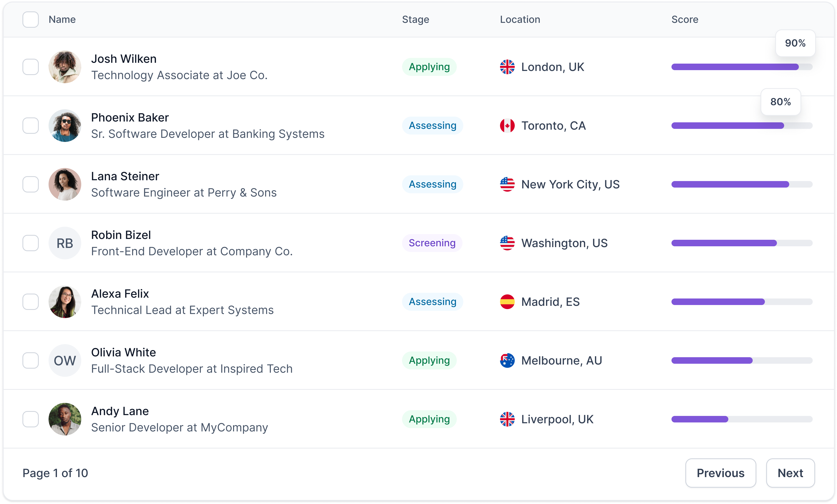
Task: Sort by the Score column header
Action: click(x=685, y=19)
